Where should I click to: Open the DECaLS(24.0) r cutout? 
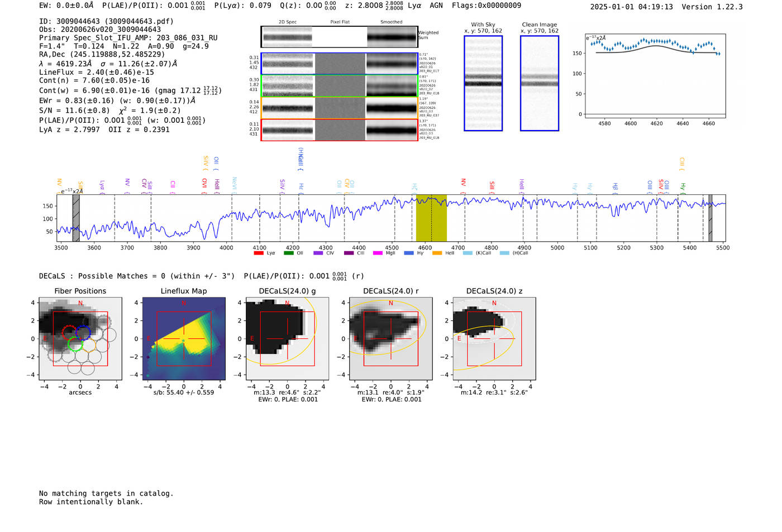[x=390, y=338]
